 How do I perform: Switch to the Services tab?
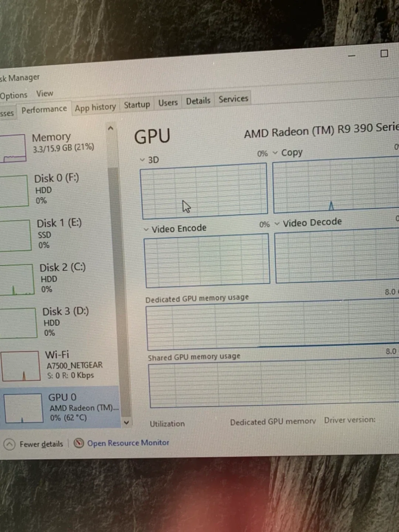(x=233, y=99)
